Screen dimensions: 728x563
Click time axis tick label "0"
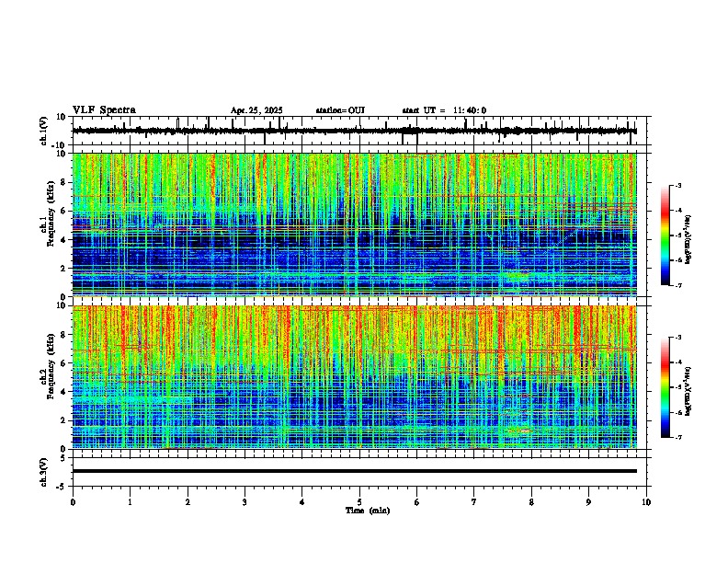(x=73, y=502)
